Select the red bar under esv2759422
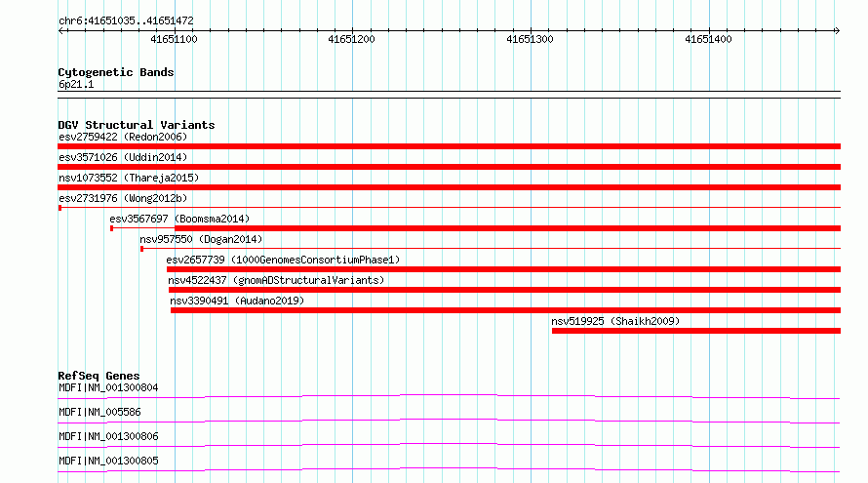Screen dimensions: 868x483 click(449, 146)
